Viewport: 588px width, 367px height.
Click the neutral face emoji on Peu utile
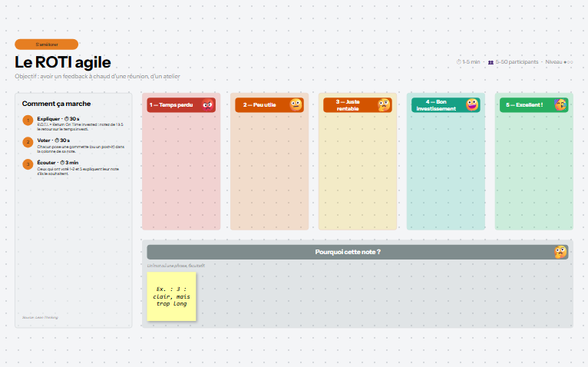(x=296, y=104)
